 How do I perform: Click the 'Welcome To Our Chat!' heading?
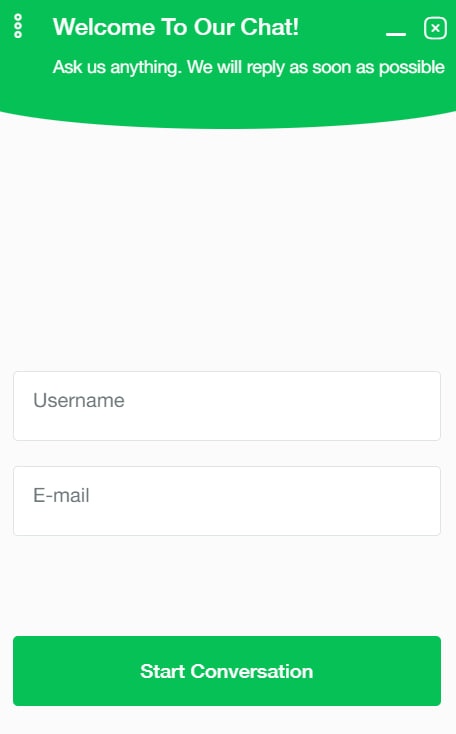(x=176, y=27)
